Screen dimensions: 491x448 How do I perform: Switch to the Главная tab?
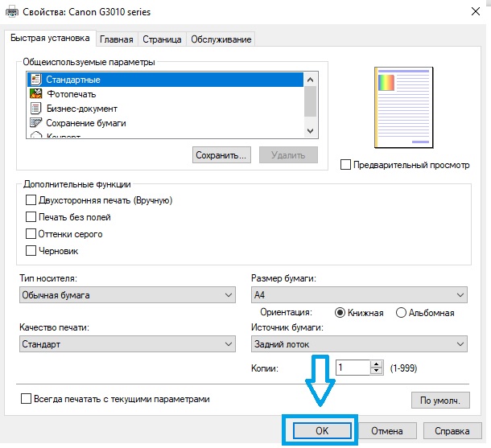click(x=117, y=39)
